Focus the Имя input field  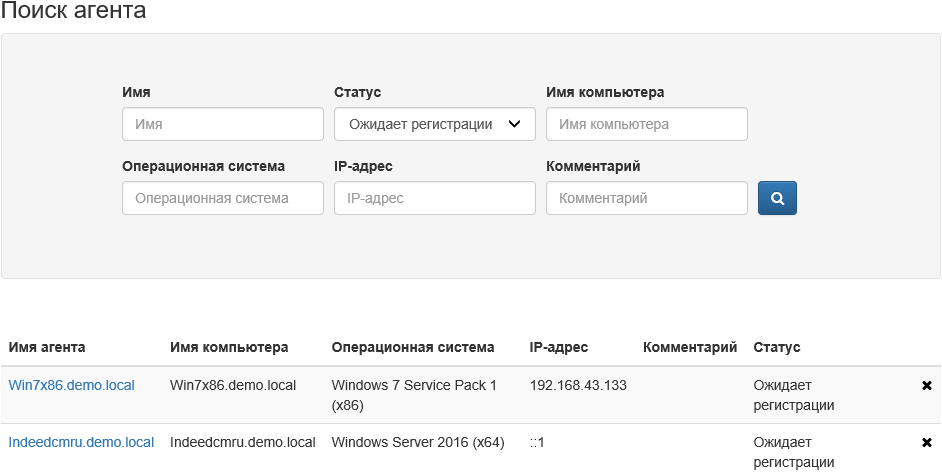coord(223,125)
